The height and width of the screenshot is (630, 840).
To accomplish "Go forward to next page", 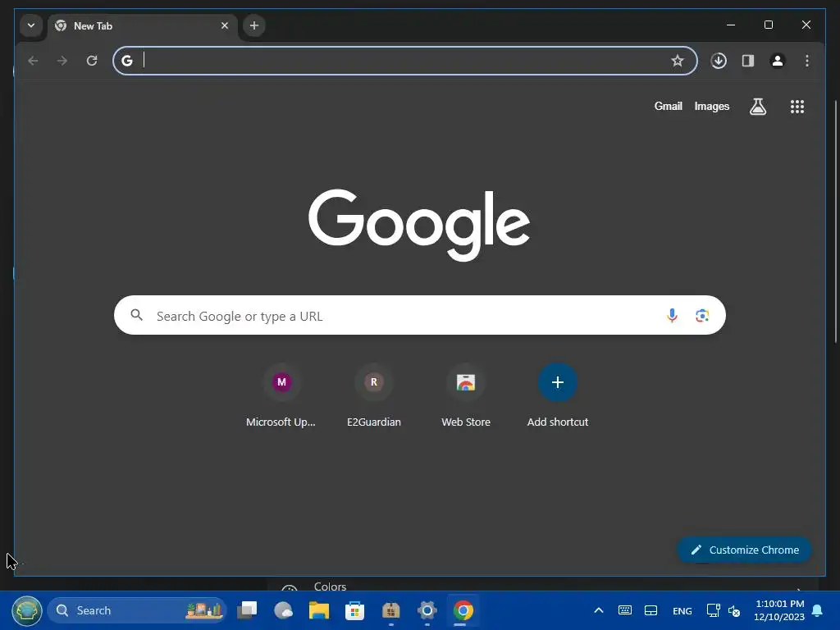I will click(62, 61).
